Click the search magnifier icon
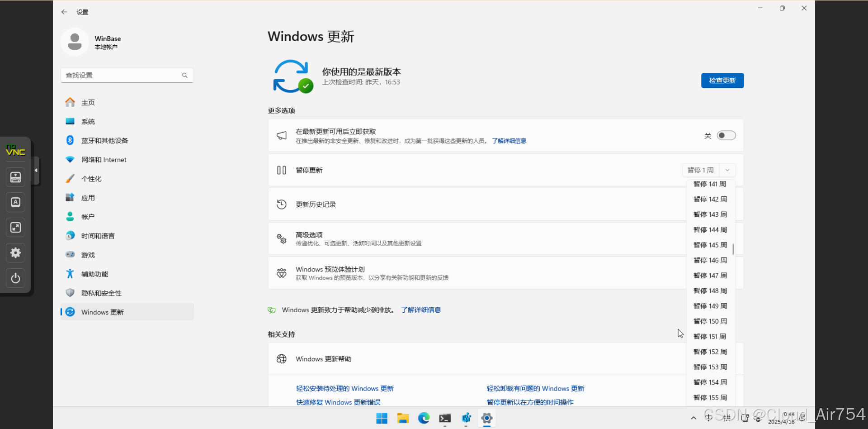Viewport: 868px width, 429px height. click(x=185, y=75)
